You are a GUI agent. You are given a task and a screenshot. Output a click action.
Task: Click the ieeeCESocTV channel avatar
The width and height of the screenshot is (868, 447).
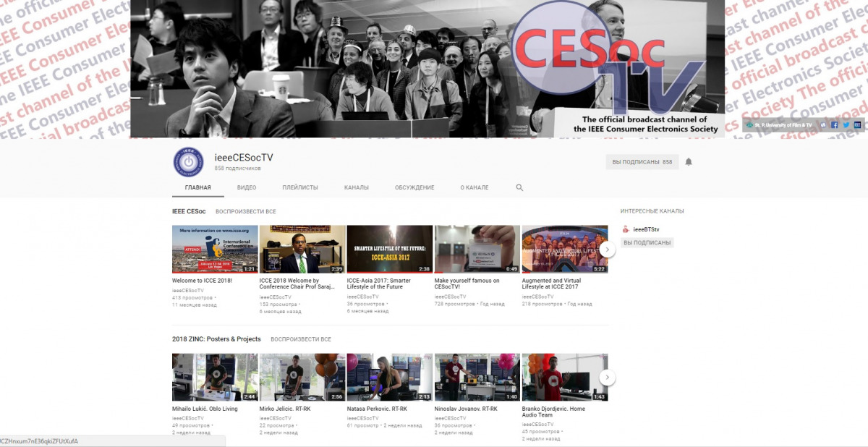(x=187, y=162)
